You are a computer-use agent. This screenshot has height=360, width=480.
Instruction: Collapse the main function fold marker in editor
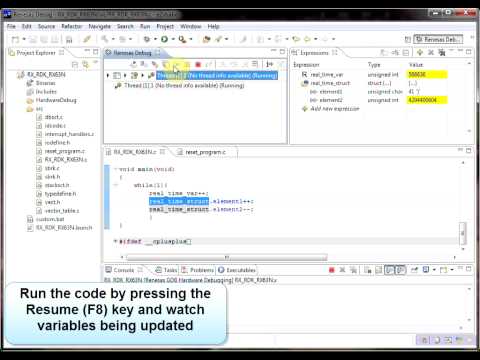116,169
